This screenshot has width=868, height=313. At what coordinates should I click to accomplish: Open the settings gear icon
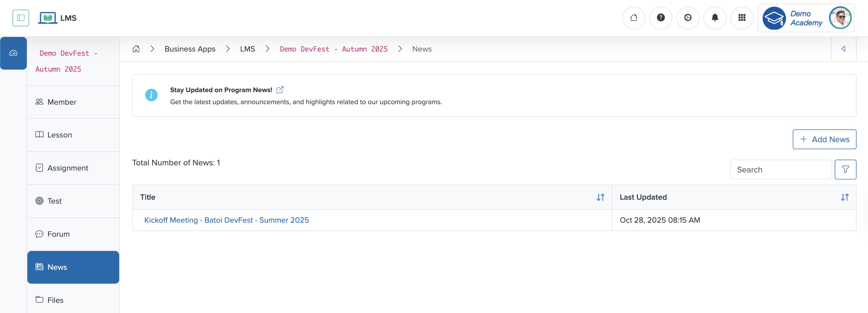[688, 18]
